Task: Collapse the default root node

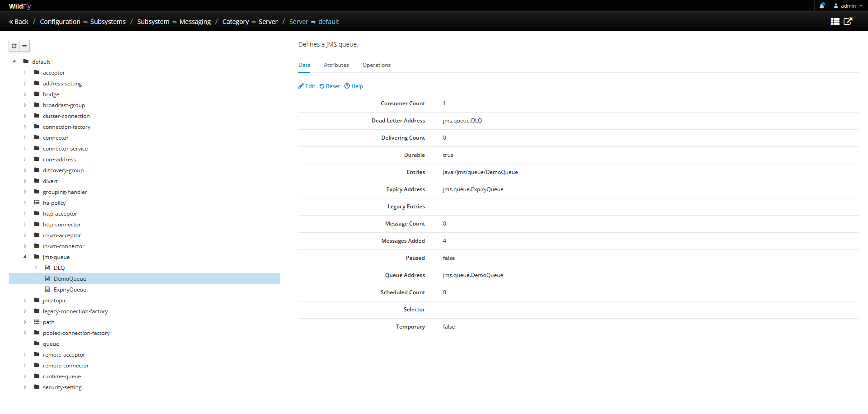Action: 14,61
